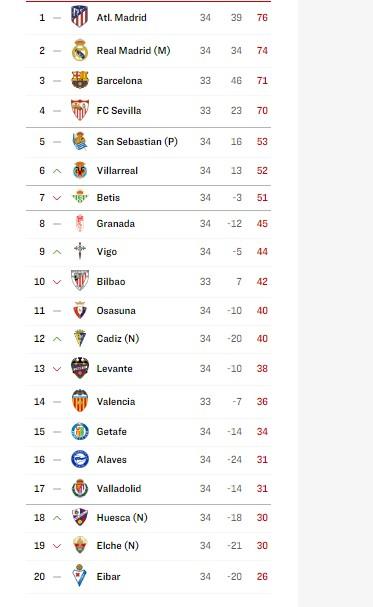Click Osasuna's 40 points value

[x=262, y=311]
